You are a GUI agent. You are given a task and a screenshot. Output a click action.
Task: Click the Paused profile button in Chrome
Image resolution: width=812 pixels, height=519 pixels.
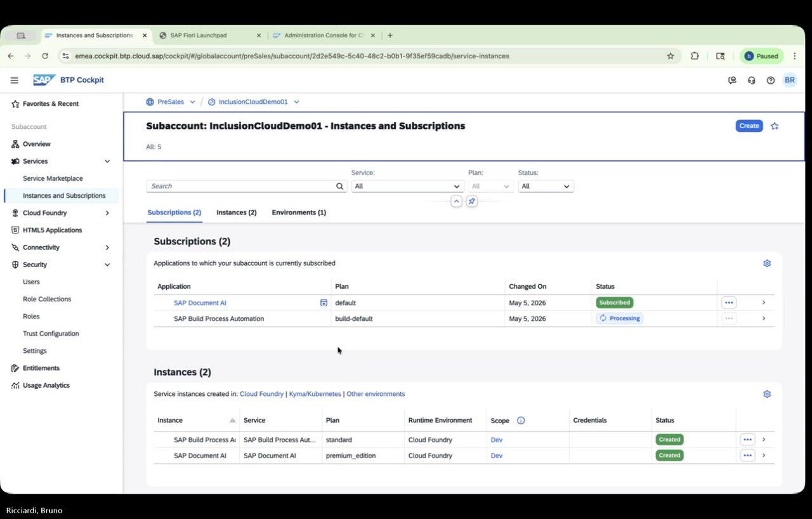click(762, 56)
